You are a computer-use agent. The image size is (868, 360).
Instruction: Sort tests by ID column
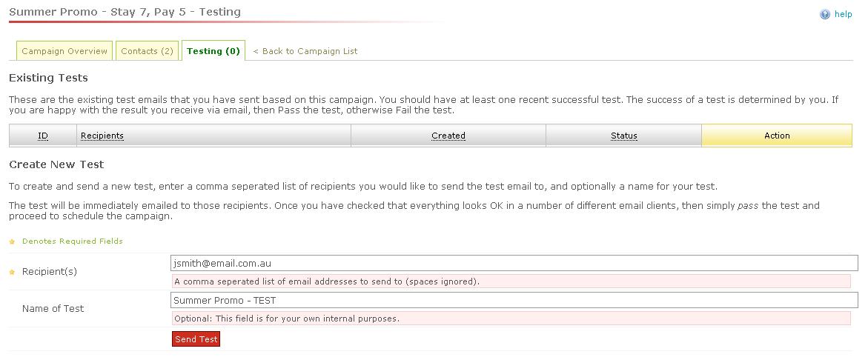(43, 136)
